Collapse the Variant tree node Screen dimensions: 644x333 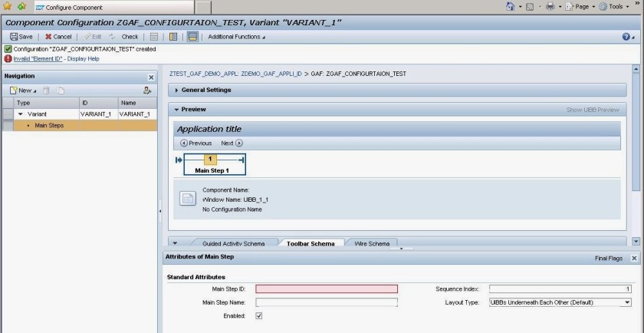coord(21,114)
